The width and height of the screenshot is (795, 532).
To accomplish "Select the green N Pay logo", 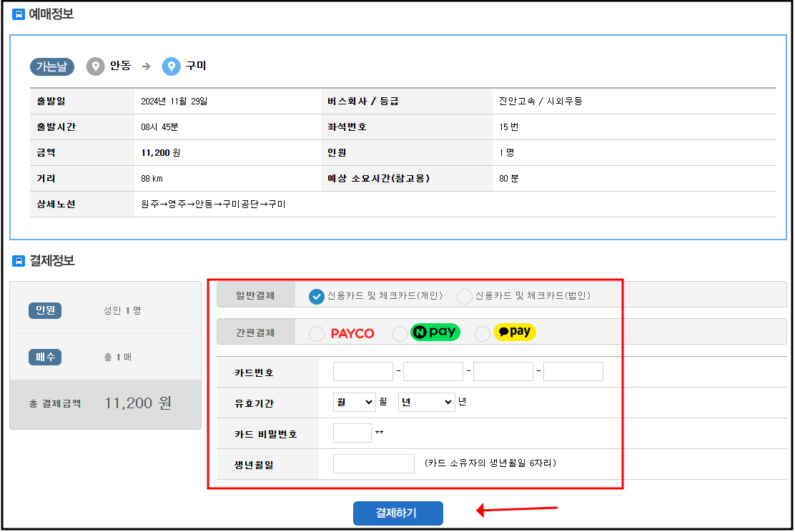I will pyautogui.click(x=435, y=332).
